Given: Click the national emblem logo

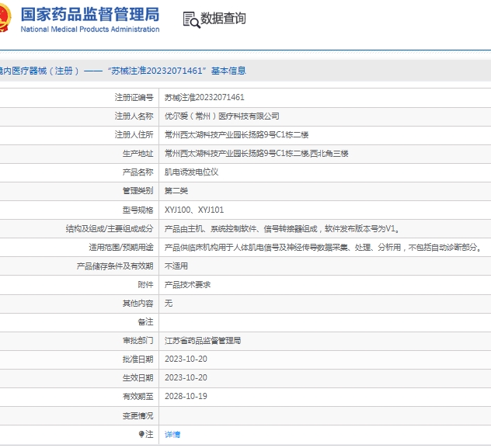Looking at the screenshot, I should [x=5, y=18].
